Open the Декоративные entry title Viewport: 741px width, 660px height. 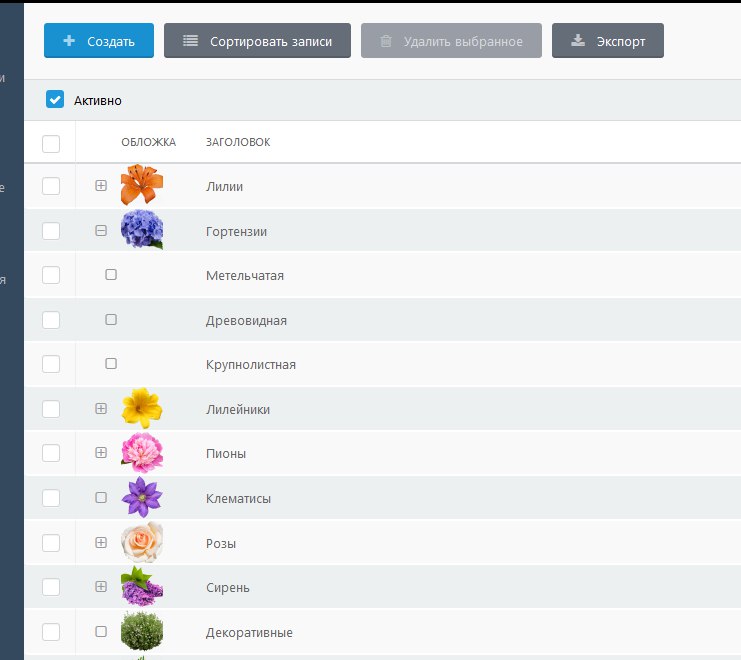click(x=249, y=633)
